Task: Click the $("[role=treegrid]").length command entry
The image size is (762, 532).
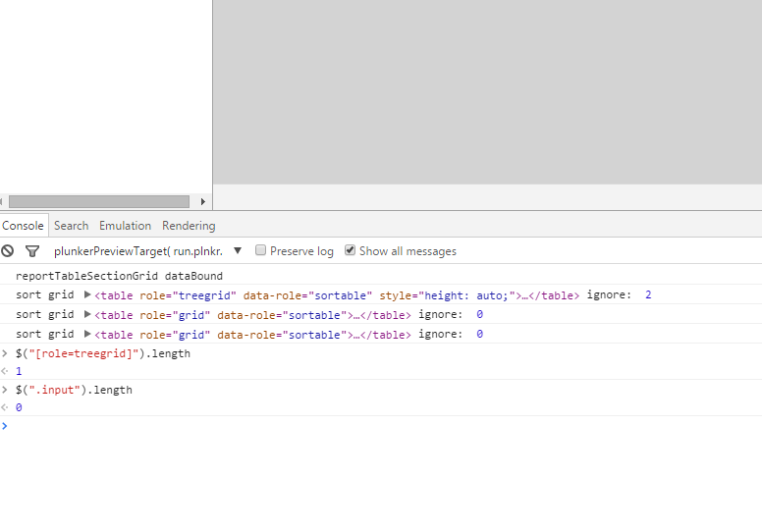Action: 102,353
